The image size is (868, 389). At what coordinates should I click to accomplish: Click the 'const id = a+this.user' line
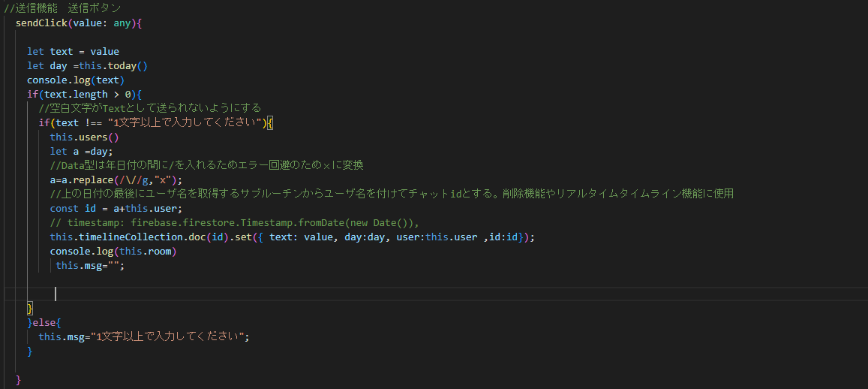116,209
